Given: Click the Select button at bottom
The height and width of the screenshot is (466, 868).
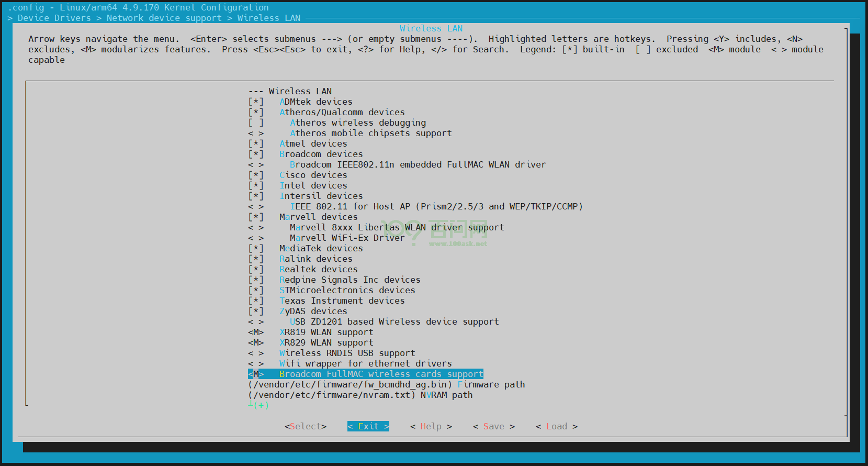Looking at the screenshot, I should (306, 426).
